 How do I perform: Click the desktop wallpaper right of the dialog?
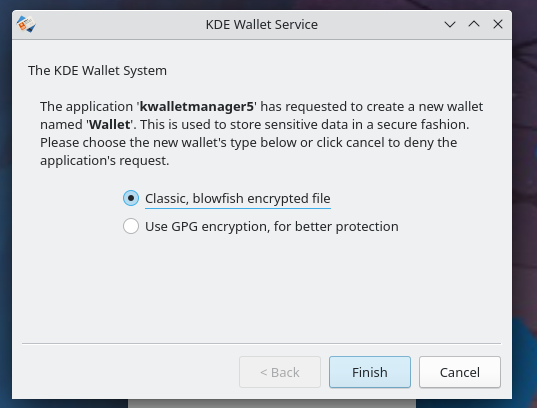[x=525, y=206]
